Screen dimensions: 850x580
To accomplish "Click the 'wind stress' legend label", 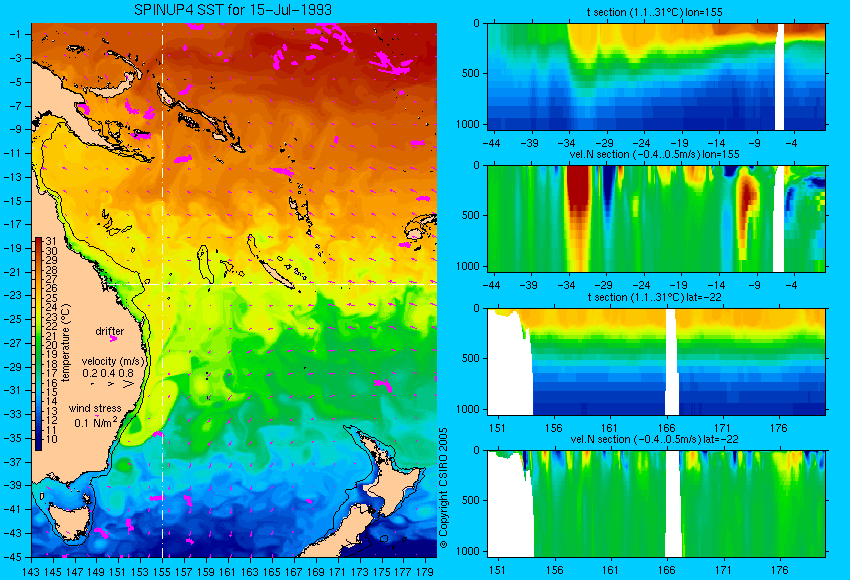I will click(x=95, y=408).
